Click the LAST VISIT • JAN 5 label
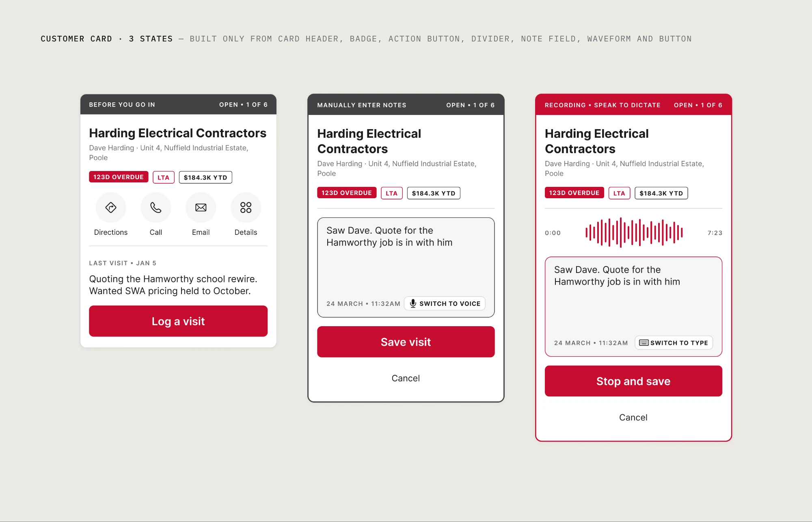This screenshot has height=522, width=812. [123, 263]
